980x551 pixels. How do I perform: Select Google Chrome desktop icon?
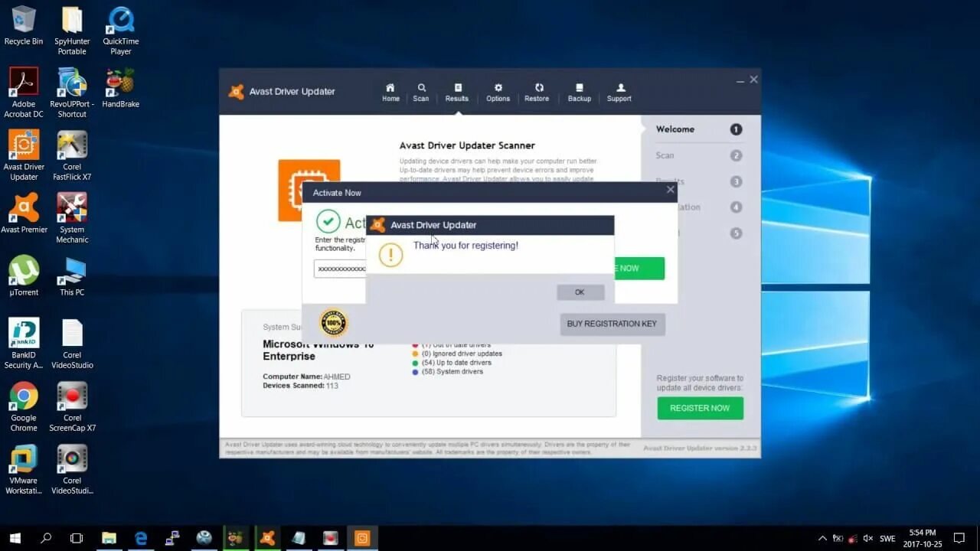click(24, 406)
